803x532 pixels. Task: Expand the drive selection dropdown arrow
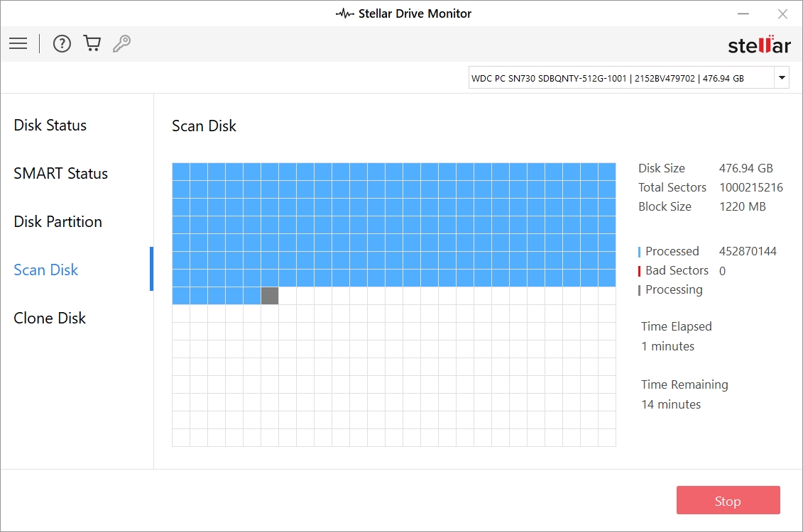[x=782, y=78]
